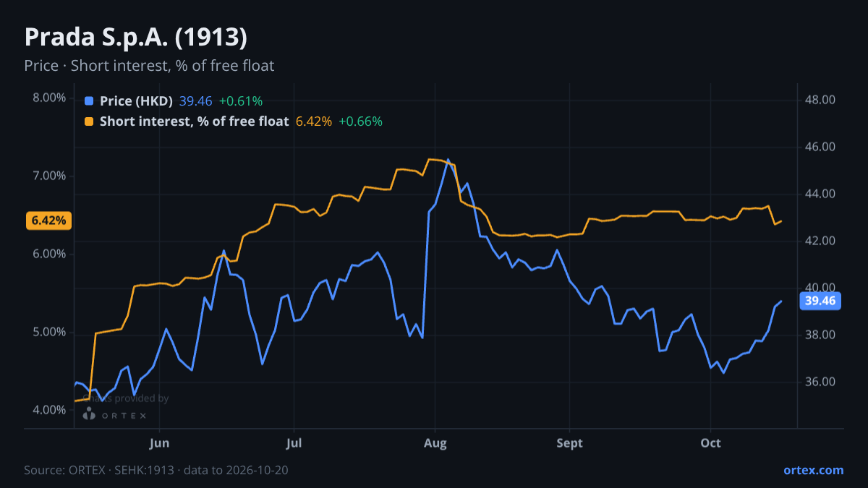This screenshot has width=868, height=488.
Task: Click the 'Sept' x-axis label
Action: tap(570, 443)
